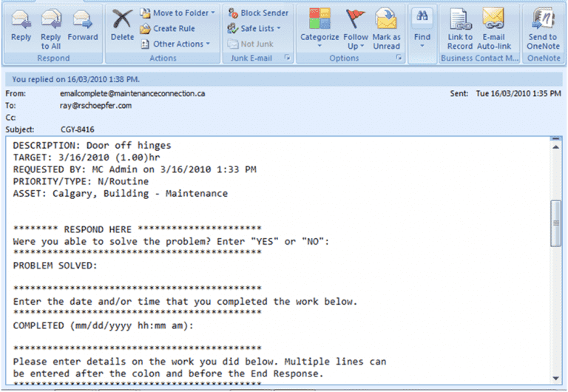Click the Forward email icon
This screenshot has width=568, height=392.
(83, 20)
